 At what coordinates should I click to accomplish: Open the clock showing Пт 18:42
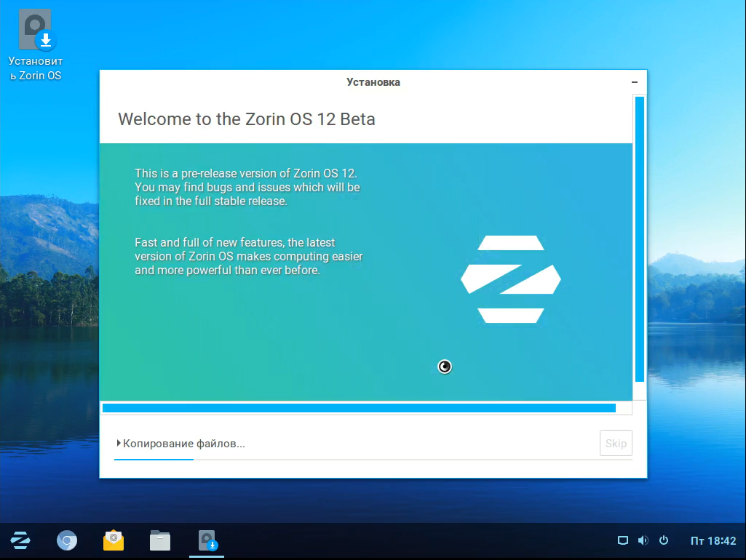coord(713,540)
